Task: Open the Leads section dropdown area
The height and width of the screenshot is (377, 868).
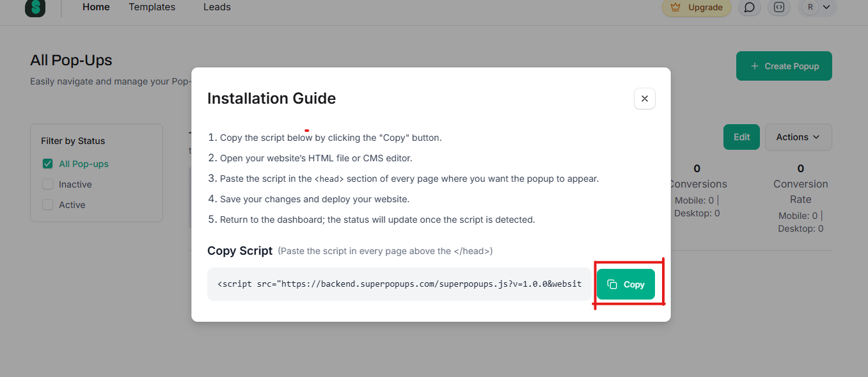Action: point(216,7)
